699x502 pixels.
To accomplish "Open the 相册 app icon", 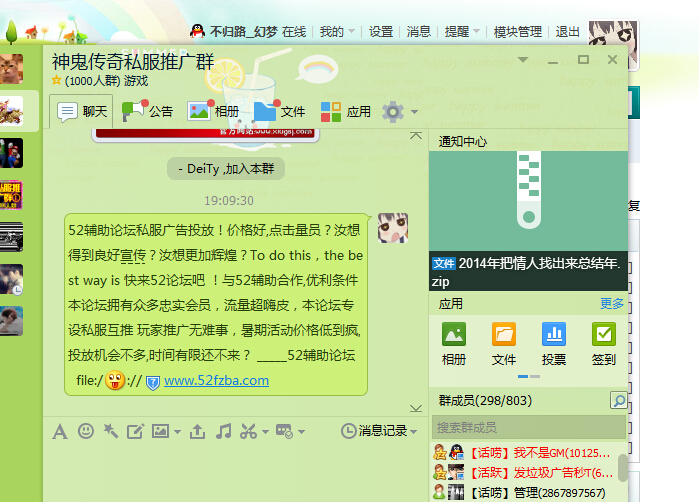I will (454, 334).
